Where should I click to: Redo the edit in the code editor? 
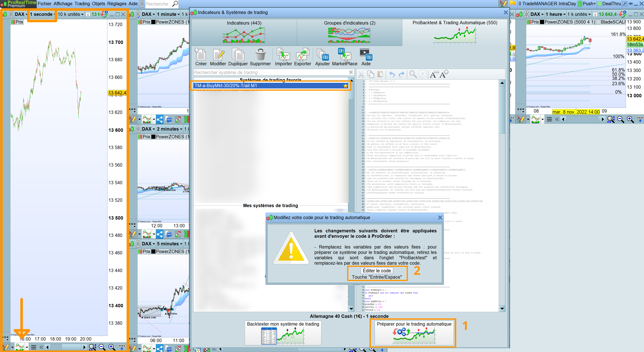[401, 74]
